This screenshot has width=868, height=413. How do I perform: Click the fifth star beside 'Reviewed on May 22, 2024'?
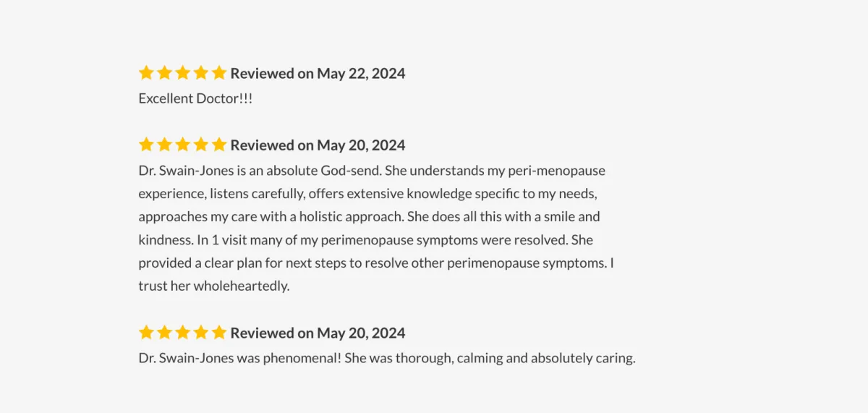tap(219, 72)
